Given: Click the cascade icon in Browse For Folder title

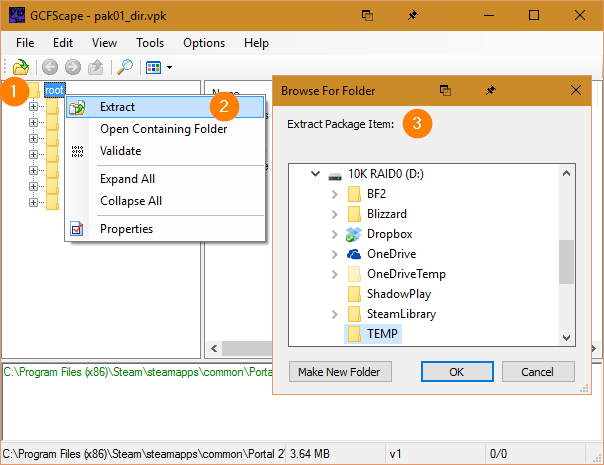Looking at the screenshot, I should click(445, 91).
